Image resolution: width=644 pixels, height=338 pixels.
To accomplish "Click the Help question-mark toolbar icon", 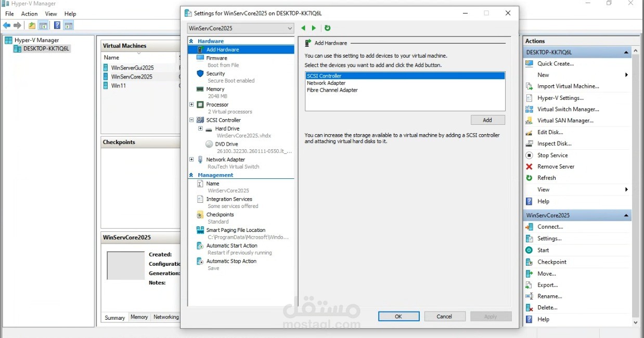I will (57, 25).
